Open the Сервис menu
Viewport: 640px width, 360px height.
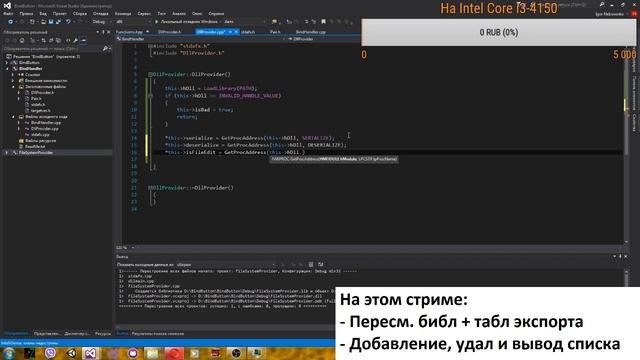144,13
